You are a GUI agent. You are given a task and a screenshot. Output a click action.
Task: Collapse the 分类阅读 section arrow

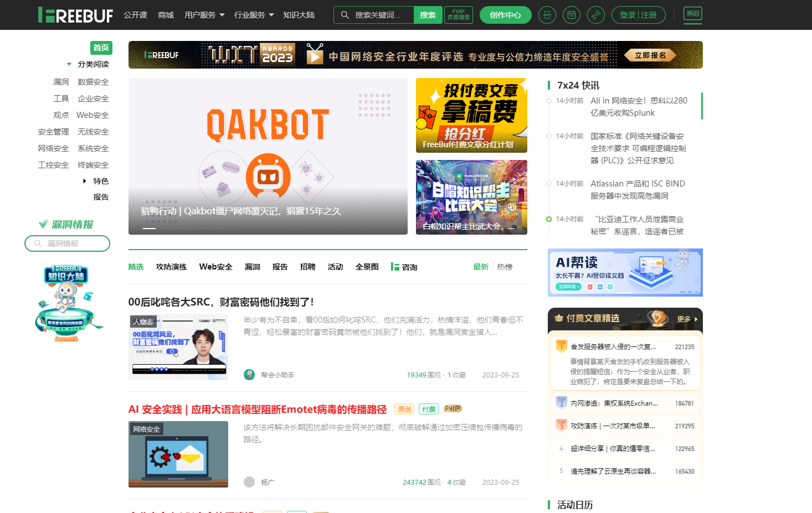pos(69,64)
